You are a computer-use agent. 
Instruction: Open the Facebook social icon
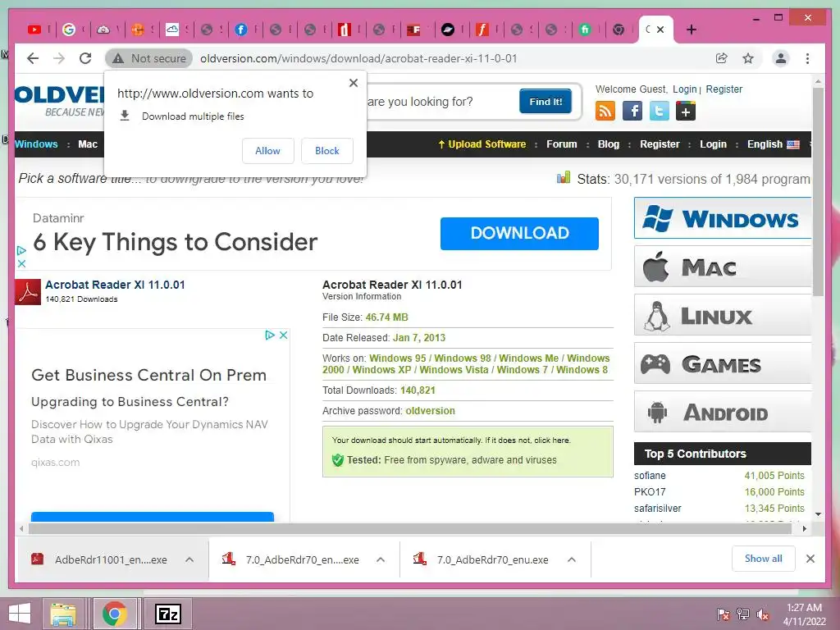pyautogui.click(x=632, y=112)
